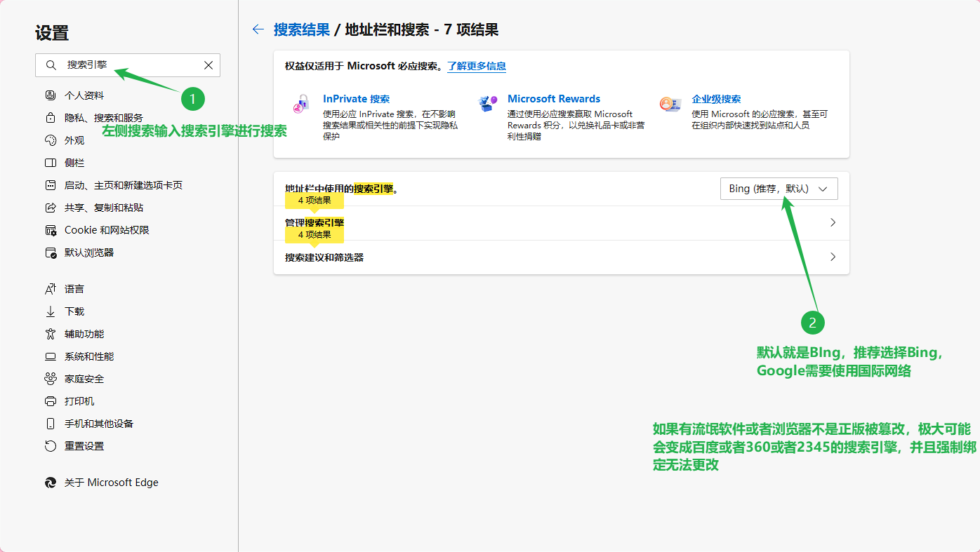Open Cookie 和网站权限 settings section

tap(107, 230)
